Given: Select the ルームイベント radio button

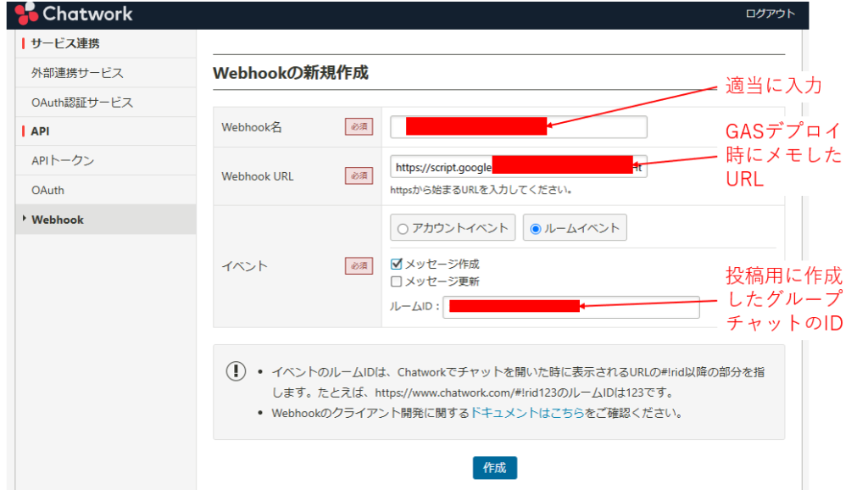Looking at the screenshot, I should click(x=536, y=229).
